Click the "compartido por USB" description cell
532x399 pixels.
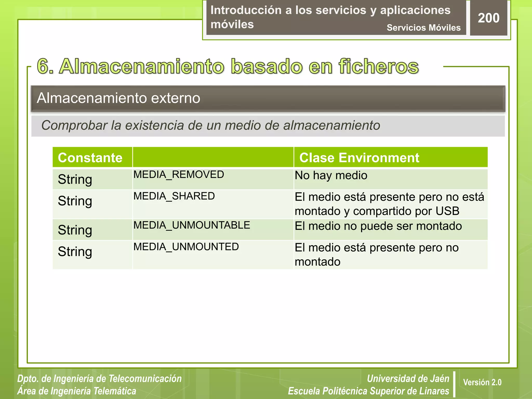pos(391,204)
